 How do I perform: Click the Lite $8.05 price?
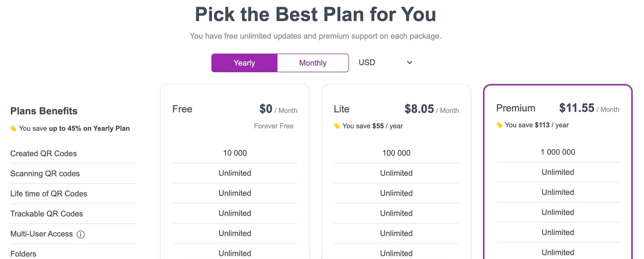click(419, 109)
